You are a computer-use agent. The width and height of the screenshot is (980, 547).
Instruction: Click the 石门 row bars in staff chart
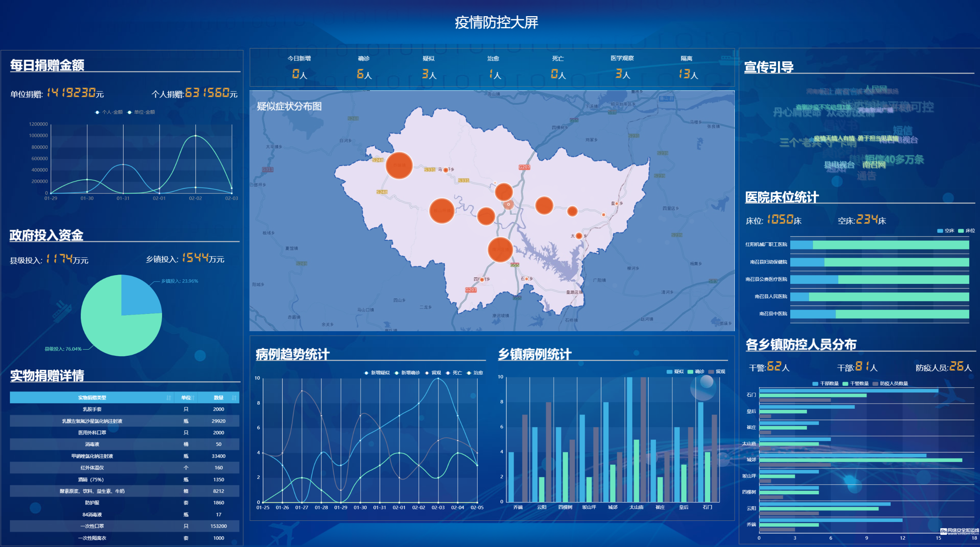coord(849,395)
